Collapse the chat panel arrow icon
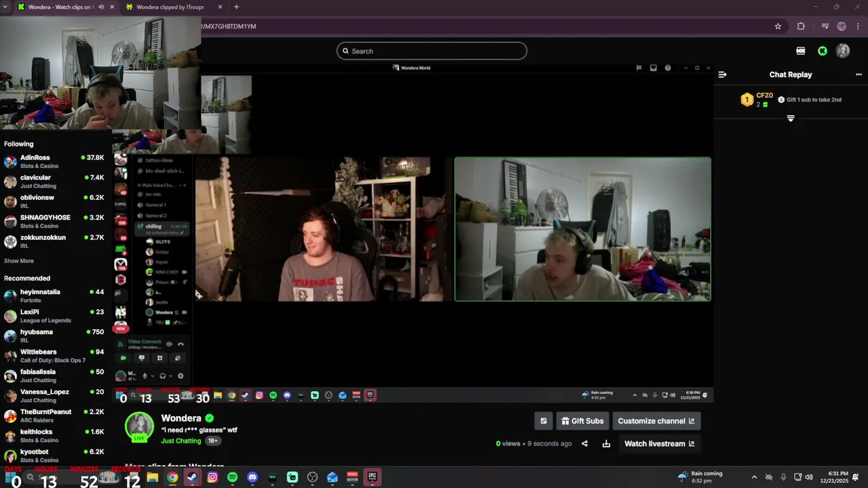 point(722,75)
